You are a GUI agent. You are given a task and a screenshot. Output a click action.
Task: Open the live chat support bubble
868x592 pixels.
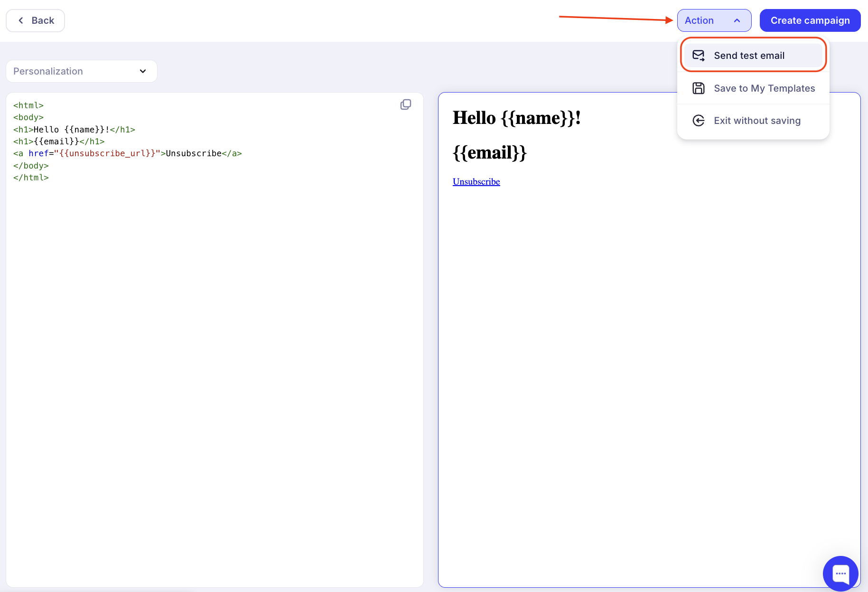[x=840, y=573]
